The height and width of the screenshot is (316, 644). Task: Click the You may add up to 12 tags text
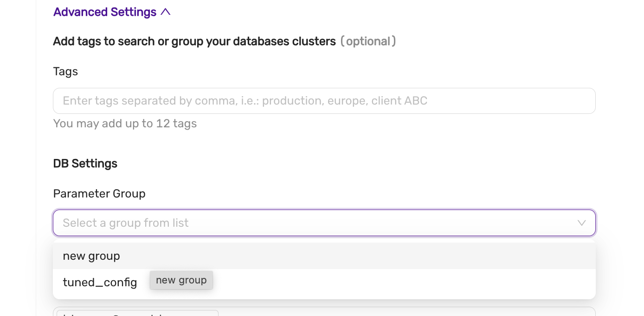(125, 124)
